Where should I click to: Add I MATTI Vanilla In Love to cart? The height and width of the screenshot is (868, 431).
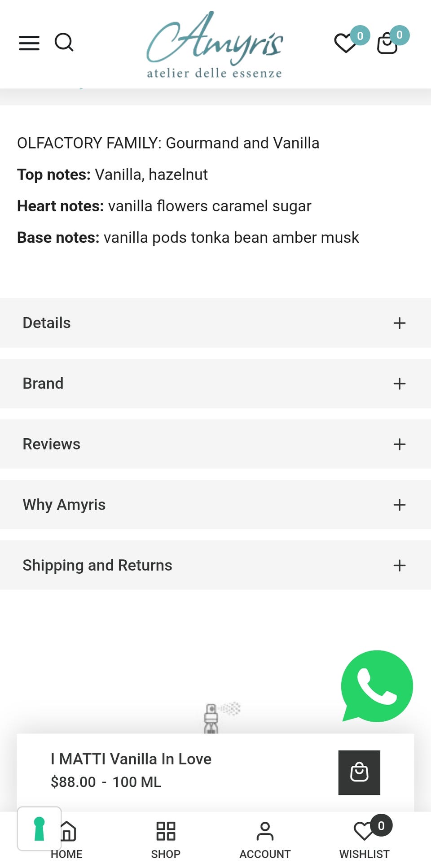pos(359,772)
